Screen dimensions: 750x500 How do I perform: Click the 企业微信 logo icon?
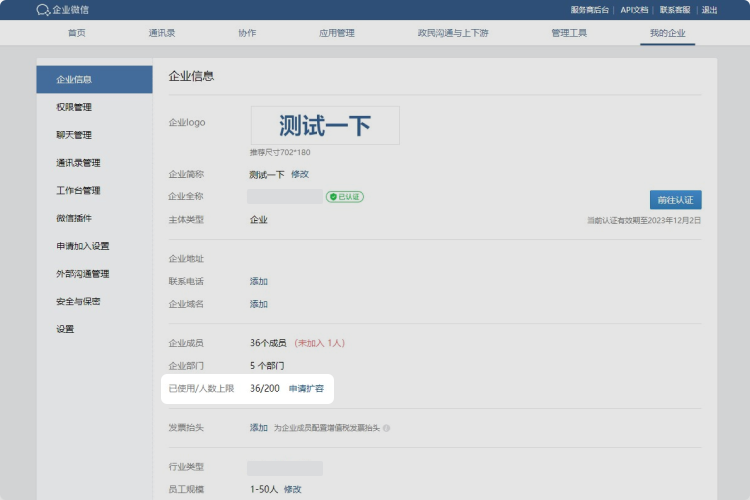[x=43, y=10]
